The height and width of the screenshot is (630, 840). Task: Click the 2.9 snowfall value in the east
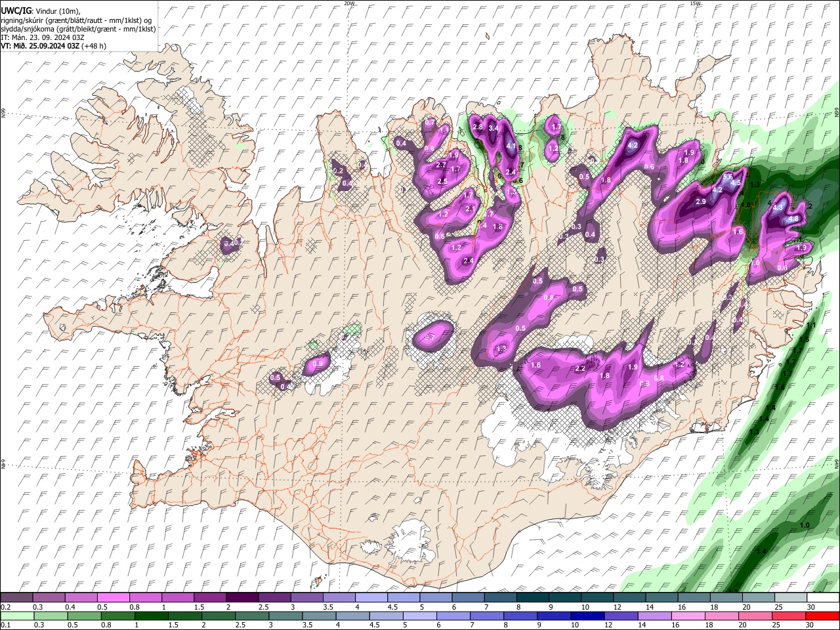pos(701,201)
